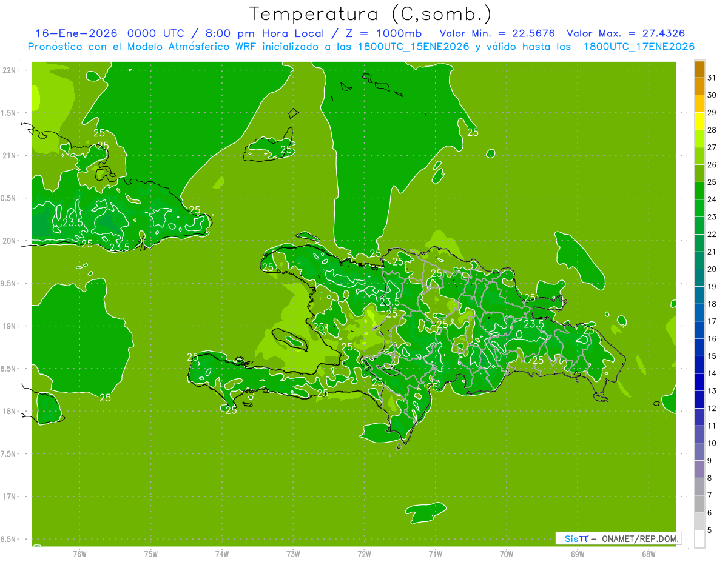The height and width of the screenshot is (562, 728).
Task: Click the 68W longitude axis label
Action: (x=649, y=554)
